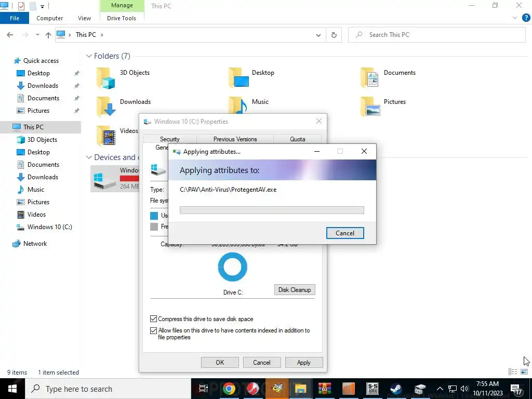The height and width of the screenshot is (399, 532).
Task: Close the Windows 10 (C:) Properties dialog
Action: (x=318, y=122)
